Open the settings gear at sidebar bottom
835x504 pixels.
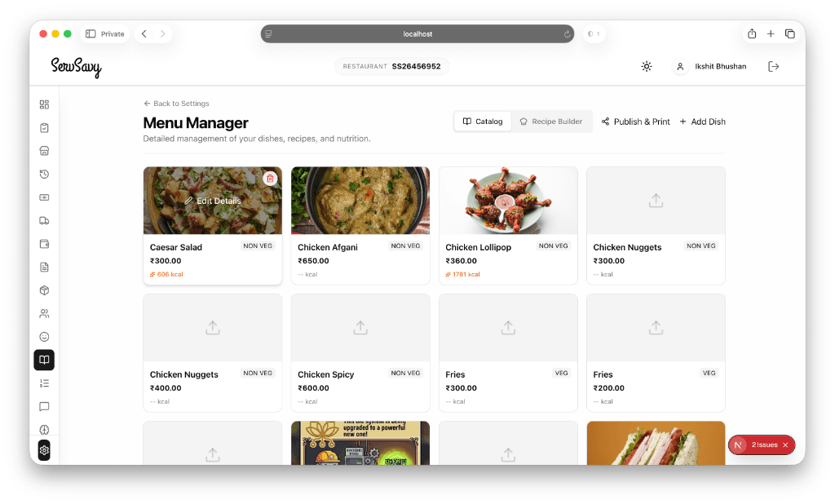point(44,450)
